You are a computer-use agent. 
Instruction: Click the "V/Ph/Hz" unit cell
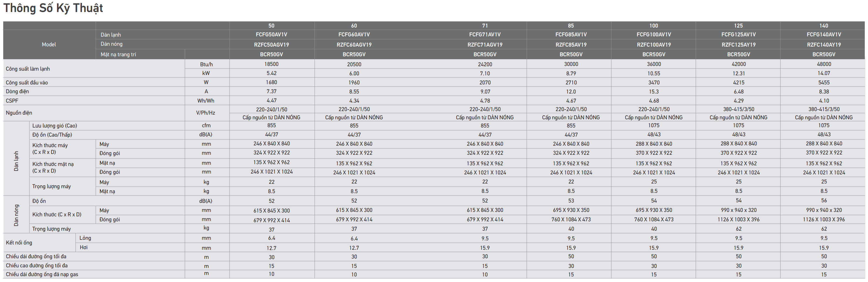point(206,113)
